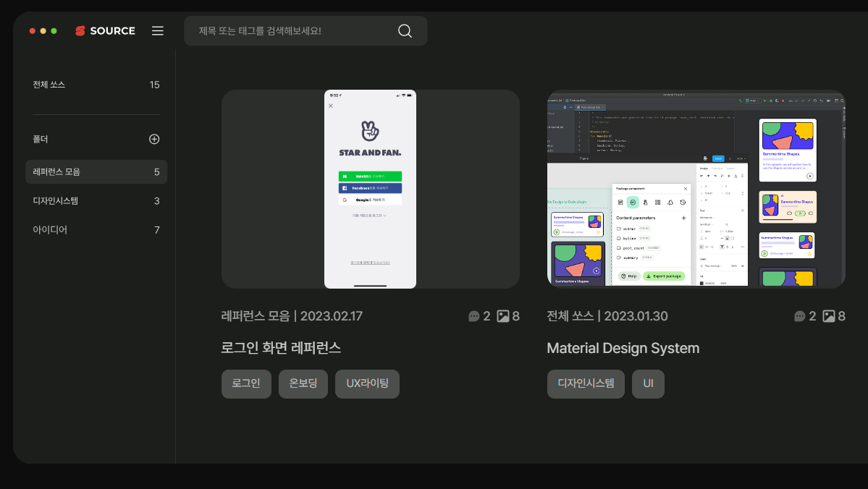Open the hamburger menu next to SOURCE
The width and height of the screenshot is (868, 489).
(x=158, y=31)
